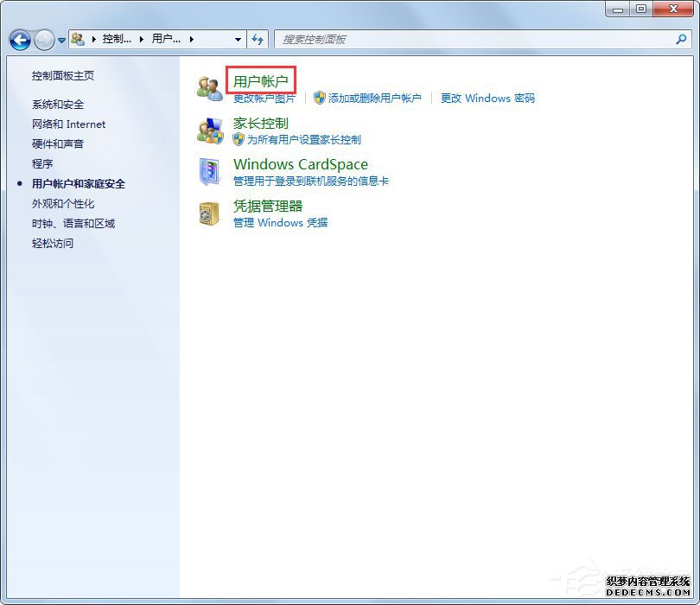Click the magnifier search icon

coord(681,39)
